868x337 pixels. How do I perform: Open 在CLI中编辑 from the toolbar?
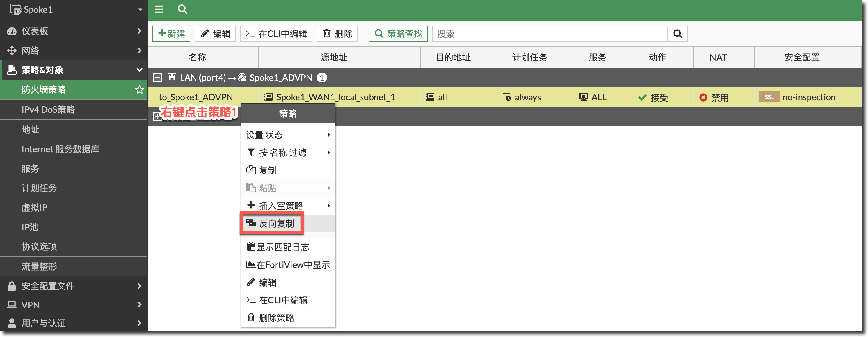tap(276, 34)
